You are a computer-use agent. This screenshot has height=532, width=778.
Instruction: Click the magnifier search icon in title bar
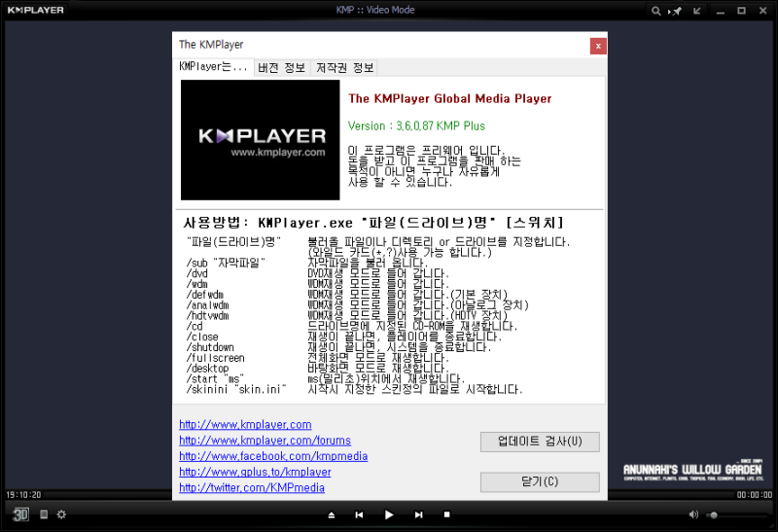[x=655, y=11]
